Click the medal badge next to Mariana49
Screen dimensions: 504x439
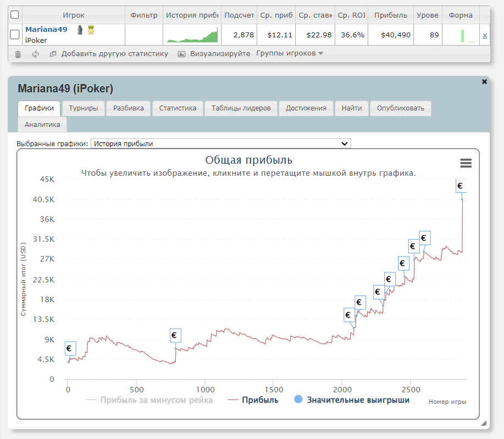[91, 30]
